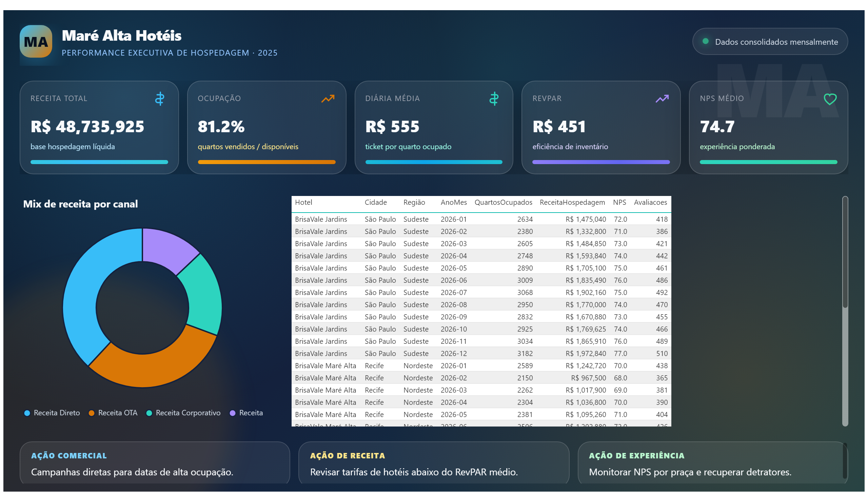This screenshot has height=495, width=868.
Task: Sort table by NPS column header
Action: (619, 202)
